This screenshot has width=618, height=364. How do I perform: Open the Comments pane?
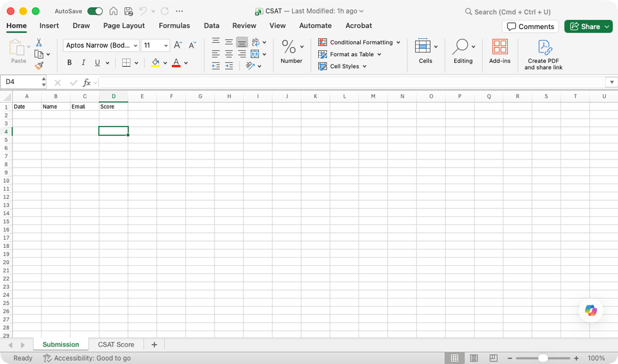530,27
